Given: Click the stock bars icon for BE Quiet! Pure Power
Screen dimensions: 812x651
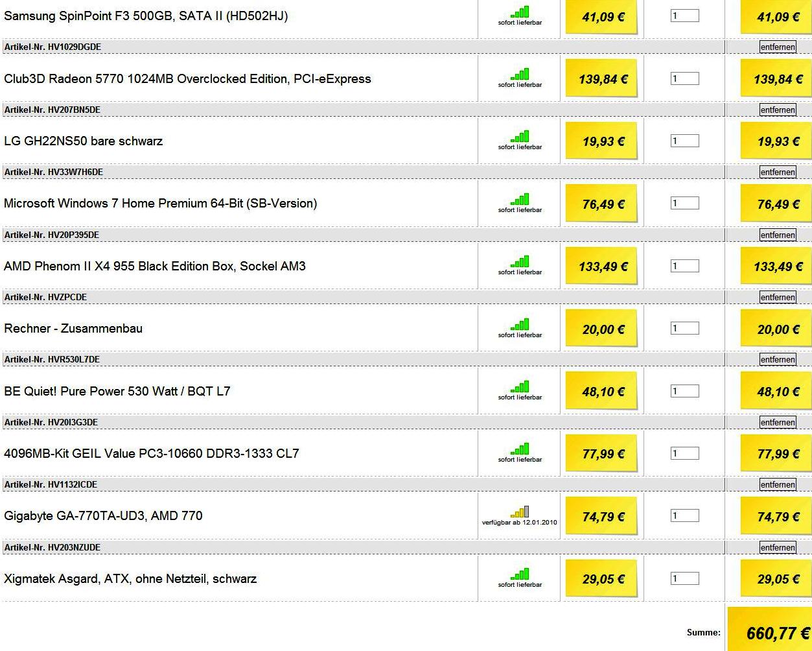Looking at the screenshot, I should pos(520,386).
